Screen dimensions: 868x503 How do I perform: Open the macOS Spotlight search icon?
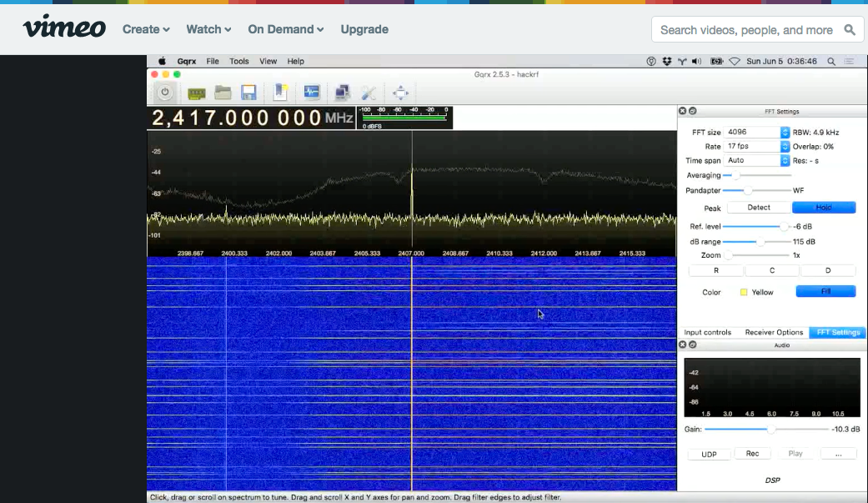coord(831,62)
